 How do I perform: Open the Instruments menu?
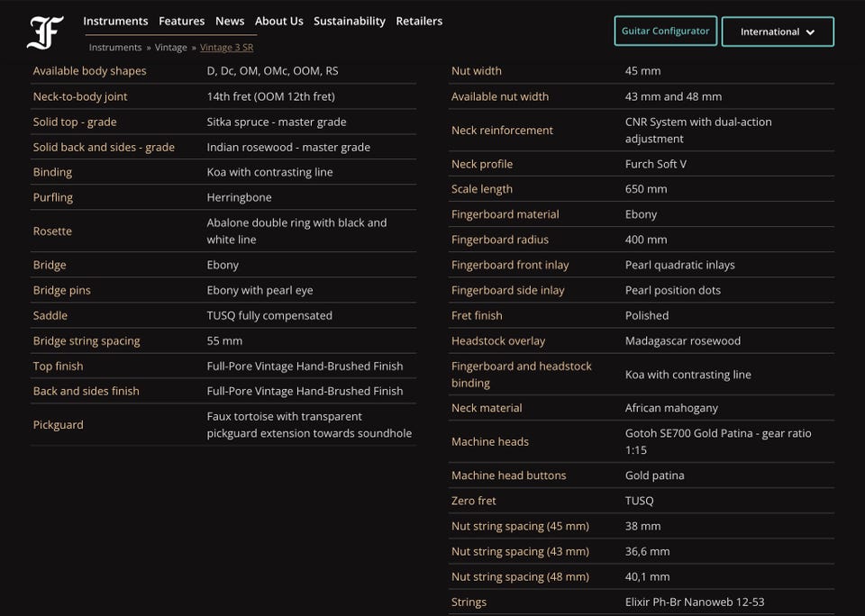pyautogui.click(x=115, y=21)
